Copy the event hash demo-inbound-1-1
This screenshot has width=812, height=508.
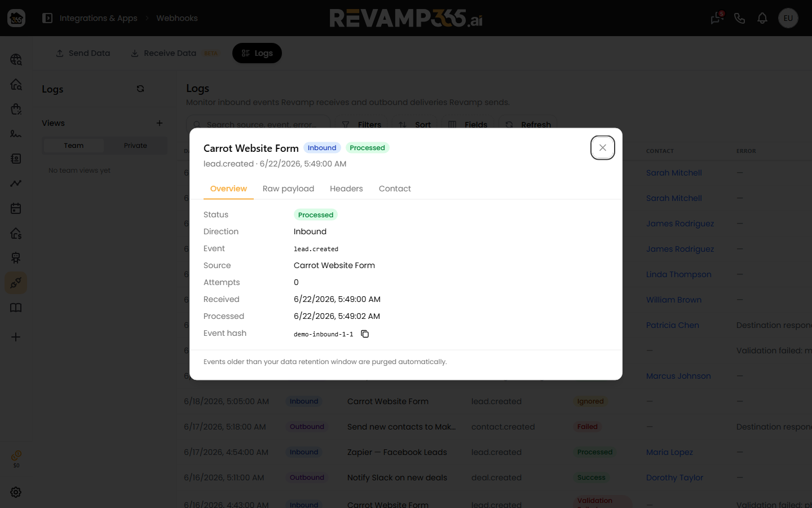pos(365,334)
